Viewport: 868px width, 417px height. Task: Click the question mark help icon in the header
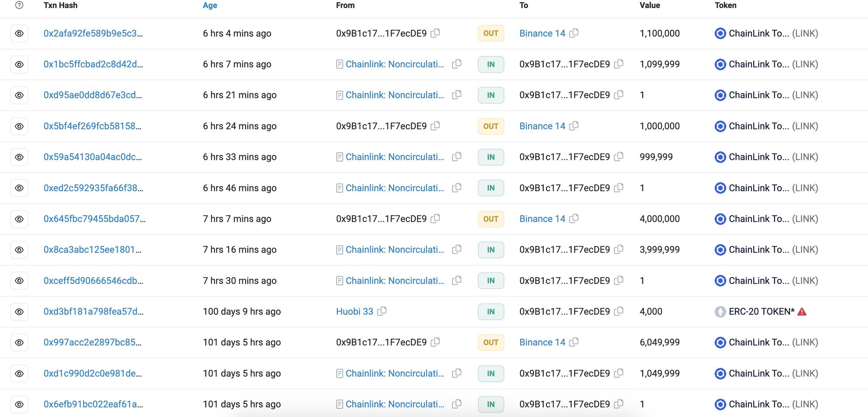click(18, 5)
